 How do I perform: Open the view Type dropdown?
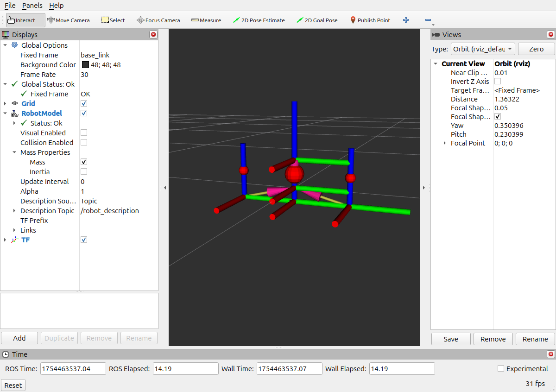[482, 49]
